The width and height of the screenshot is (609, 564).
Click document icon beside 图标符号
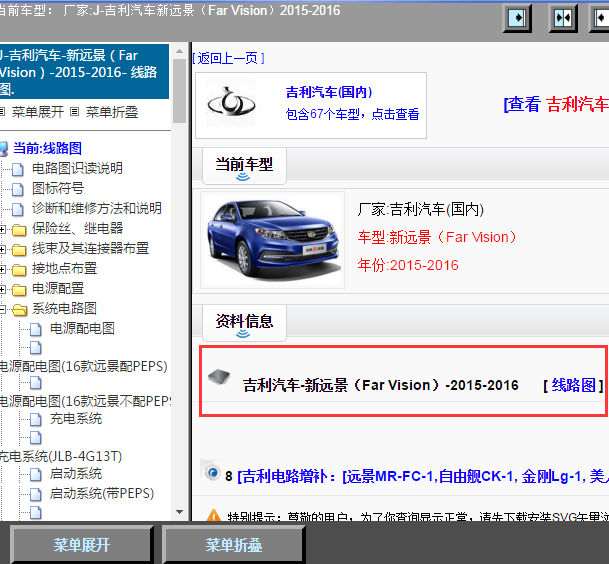[17, 190]
